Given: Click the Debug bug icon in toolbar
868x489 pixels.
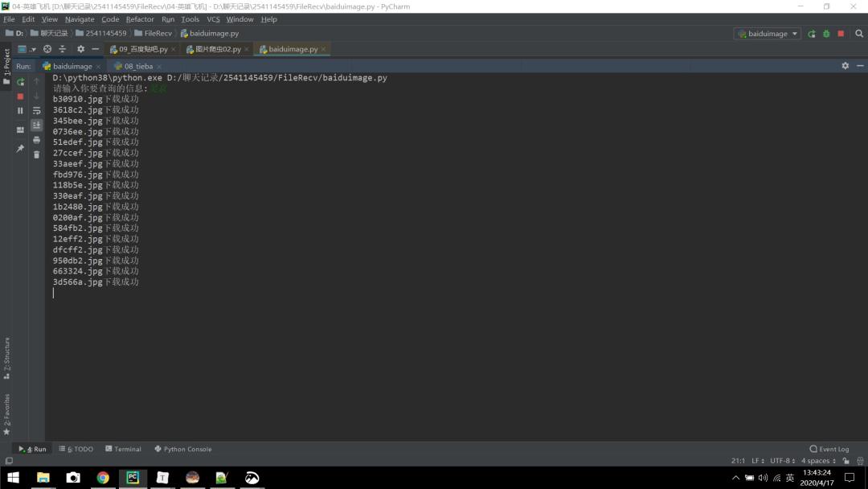Looking at the screenshot, I should click(826, 34).
